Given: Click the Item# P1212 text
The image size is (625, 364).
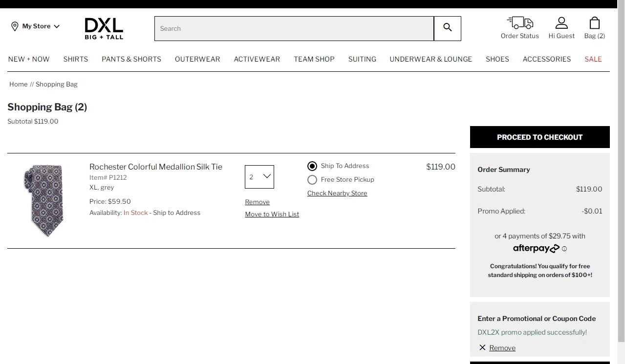Looking at the screenshot, I should click(x=108, y=177).
